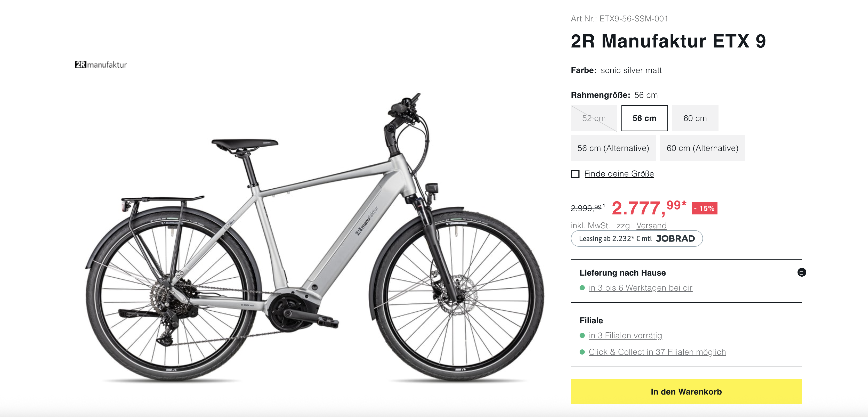
Task: Open Click & Collect in 37 Filialen link
Action: point(657,352)
